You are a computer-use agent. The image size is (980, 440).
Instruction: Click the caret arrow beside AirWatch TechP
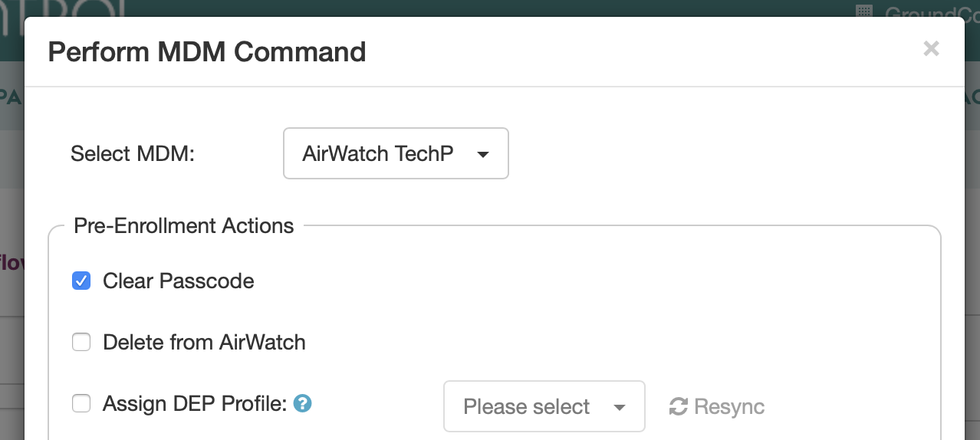(x=482, y=154)
